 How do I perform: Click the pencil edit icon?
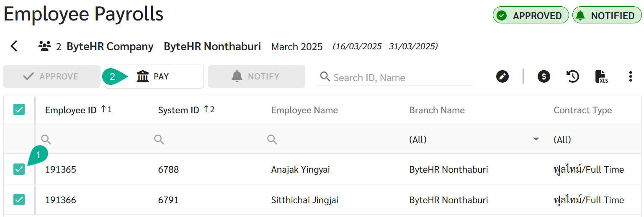[502, 77]
